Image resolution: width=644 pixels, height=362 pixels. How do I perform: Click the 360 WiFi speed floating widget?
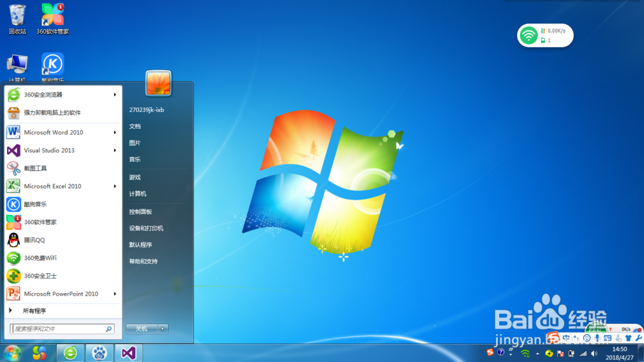(545, 35)
